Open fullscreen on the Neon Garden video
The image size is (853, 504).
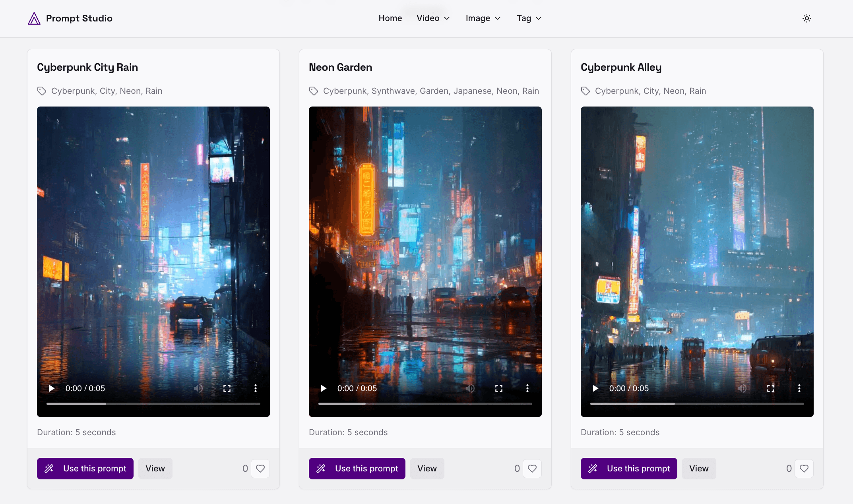click(x=498, y=388)
